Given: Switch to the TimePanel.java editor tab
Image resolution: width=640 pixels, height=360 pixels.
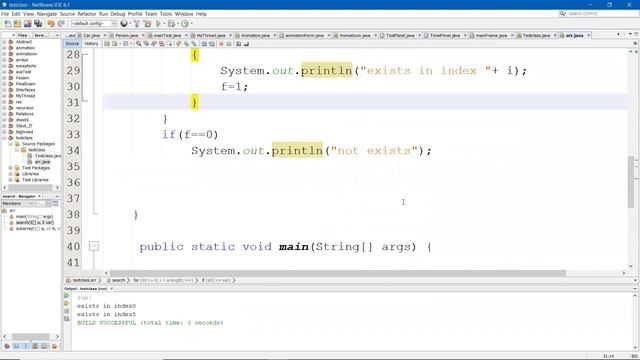Looking at the screenshot, I should [444, 36].
